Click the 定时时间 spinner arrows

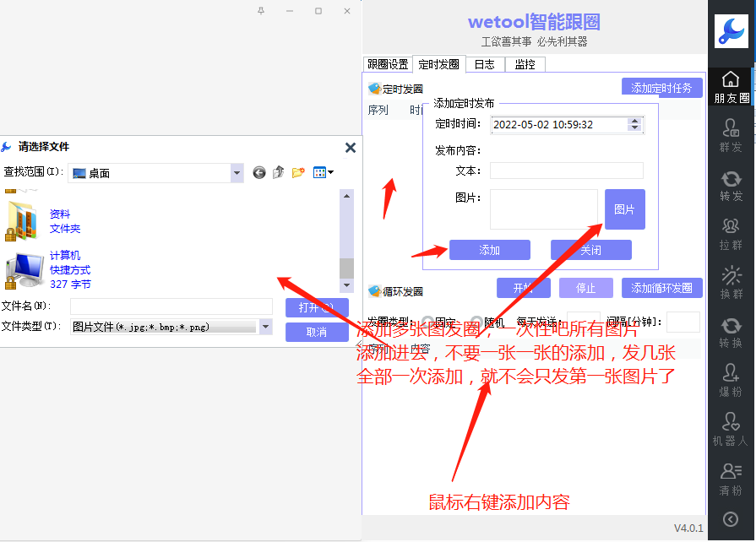(x=634, y=124)
